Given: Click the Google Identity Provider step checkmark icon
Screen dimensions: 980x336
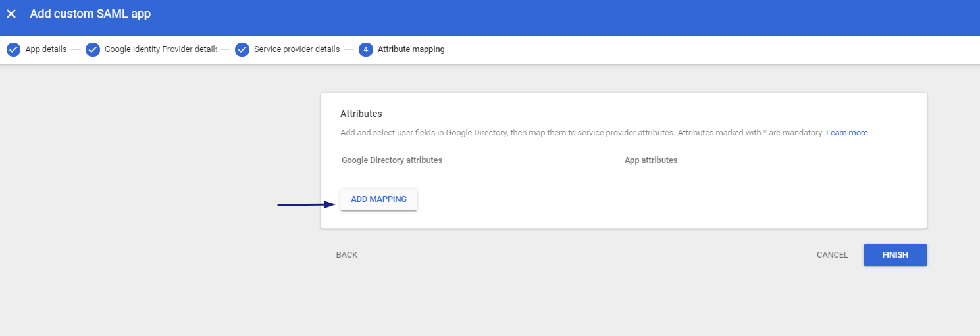Looking at the screenshot, I should 93,49.
